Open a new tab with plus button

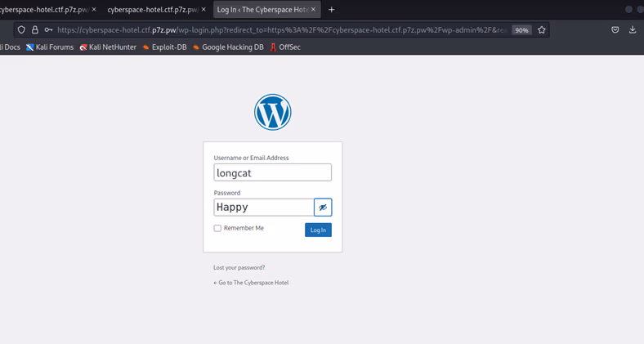click(332, 10)
